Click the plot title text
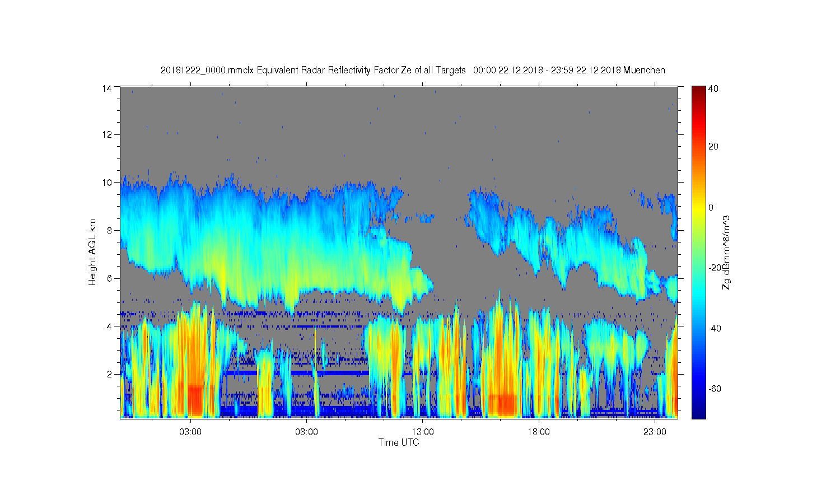Screen dimensions: 840x504 coord(413,71)
